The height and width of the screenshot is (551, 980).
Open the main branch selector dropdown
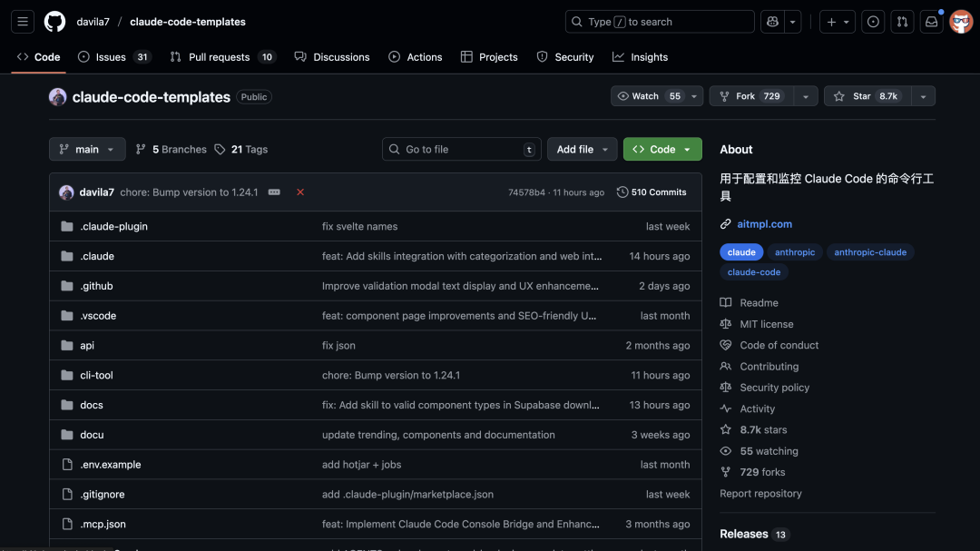tap(86, 149)
